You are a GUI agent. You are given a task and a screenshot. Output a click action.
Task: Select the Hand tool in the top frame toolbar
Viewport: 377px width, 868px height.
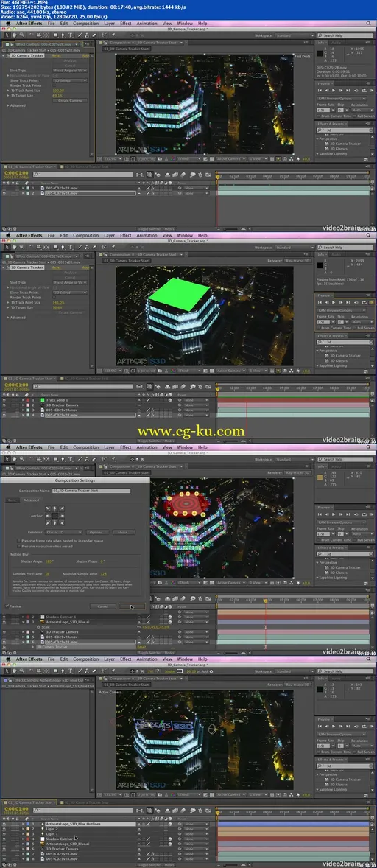(x=14, y=35)
